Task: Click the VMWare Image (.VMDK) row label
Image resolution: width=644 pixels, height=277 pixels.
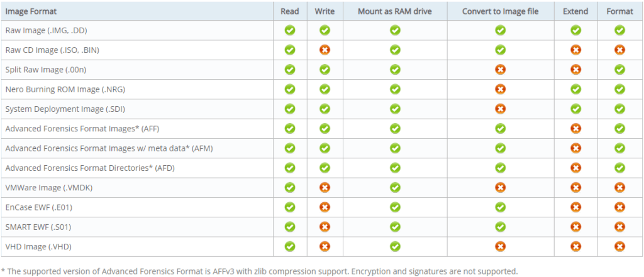Action: pos(49,187)
